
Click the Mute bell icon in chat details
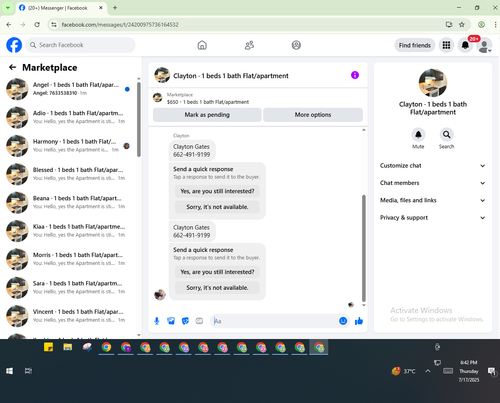pyautogui.click(x=418, y=134)
